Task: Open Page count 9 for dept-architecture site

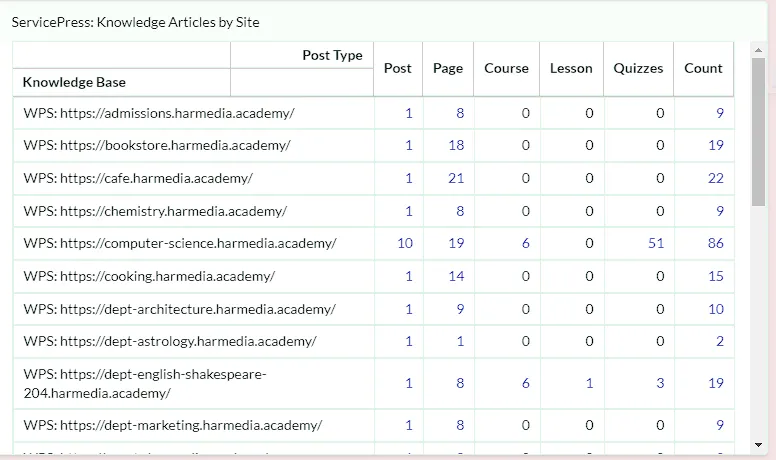Action: pyautogui.click(x=460, y=309)
